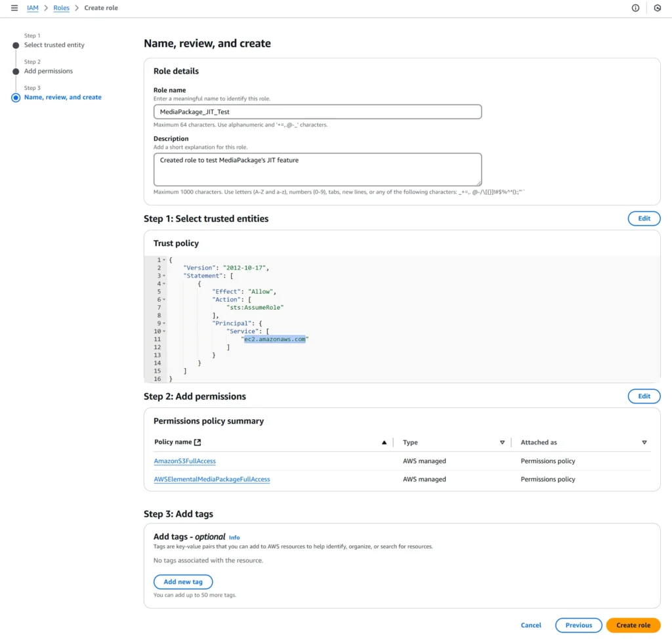Click the Attached as column header
The image size is (672, 639).
539,442
